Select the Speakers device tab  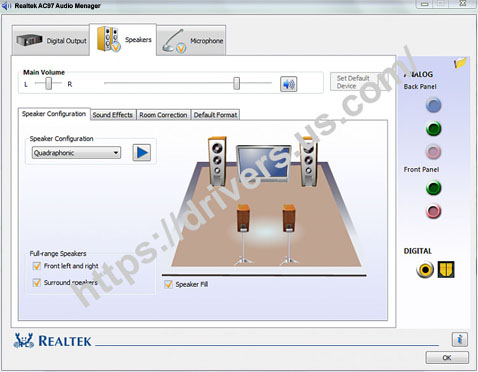pyautogui.click(x=123, y=39)
